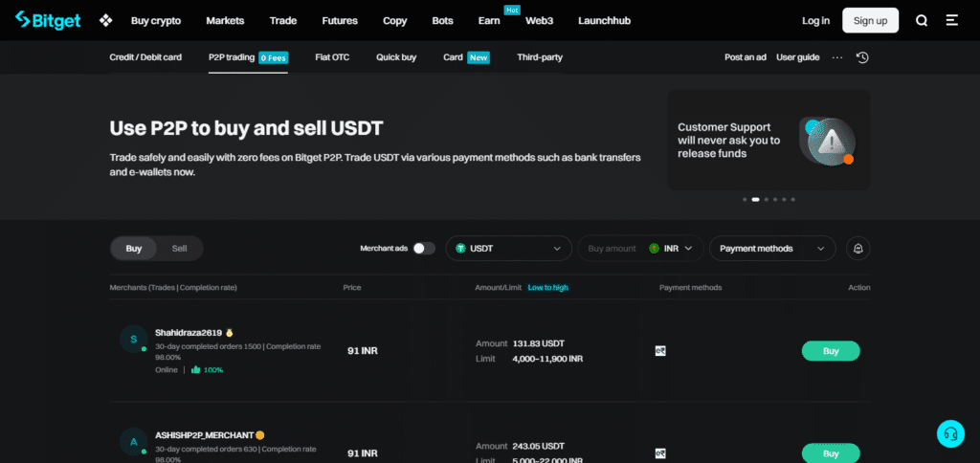
Task: Open the INR currency dropdown
Action: [x=671, y=248]
